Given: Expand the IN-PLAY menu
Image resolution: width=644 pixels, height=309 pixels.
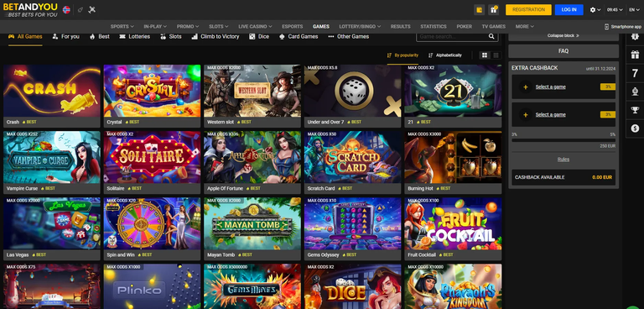Looking at the screenshot, I should (155, 26).
